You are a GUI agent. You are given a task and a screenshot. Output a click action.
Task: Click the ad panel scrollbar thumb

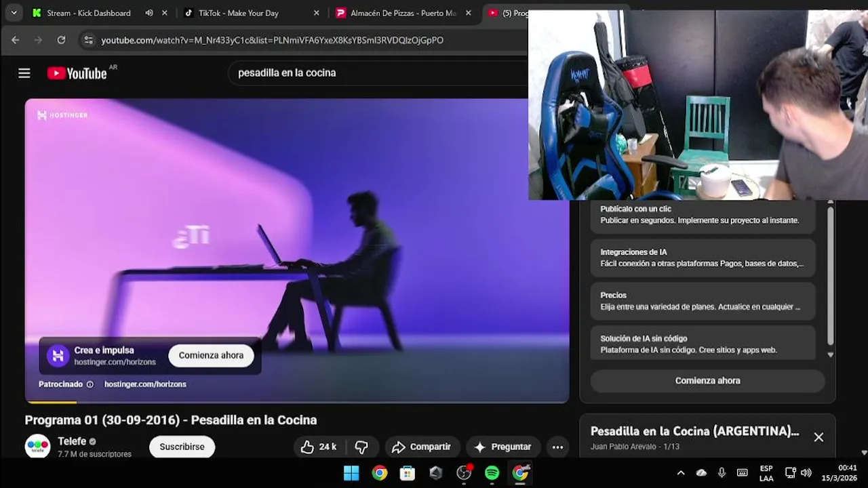click(830, 274)
